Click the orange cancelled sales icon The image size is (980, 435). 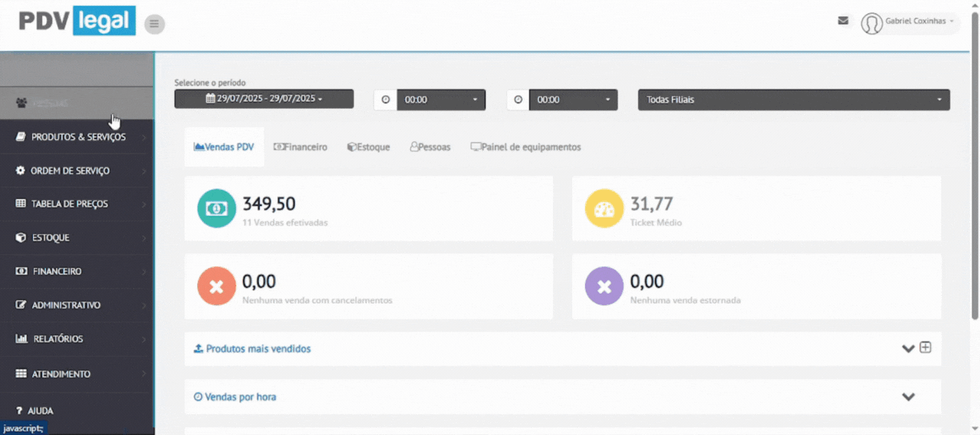tap(216, 286)
